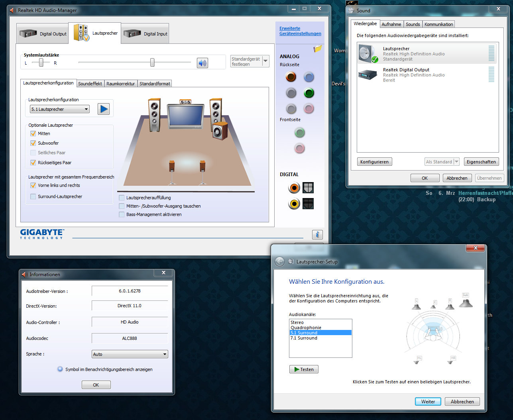Adjust the L/R balance slider
The image size is (513, 420).
tap(41, 63)
